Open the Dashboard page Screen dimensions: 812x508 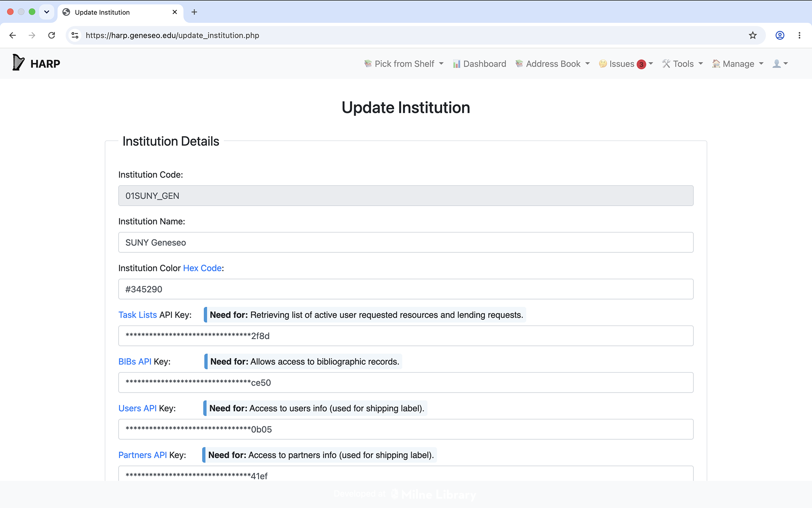tap(479, 64)
